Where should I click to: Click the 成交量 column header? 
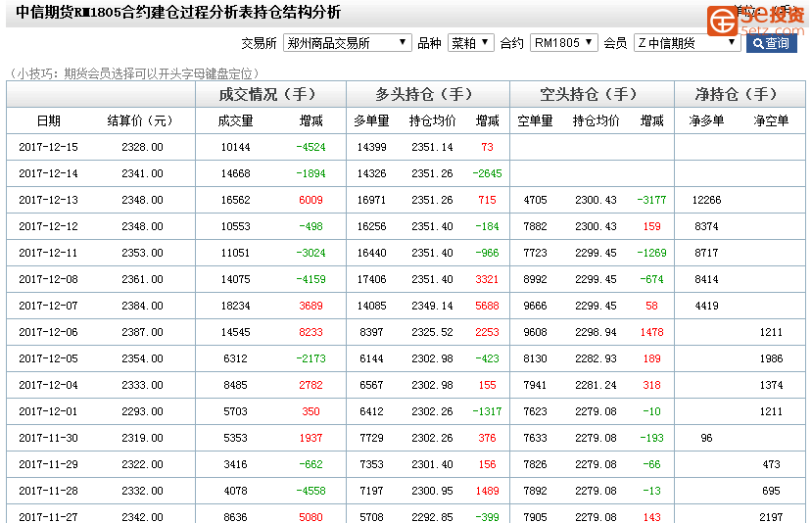pyautogui.click(x=236, y=121)
